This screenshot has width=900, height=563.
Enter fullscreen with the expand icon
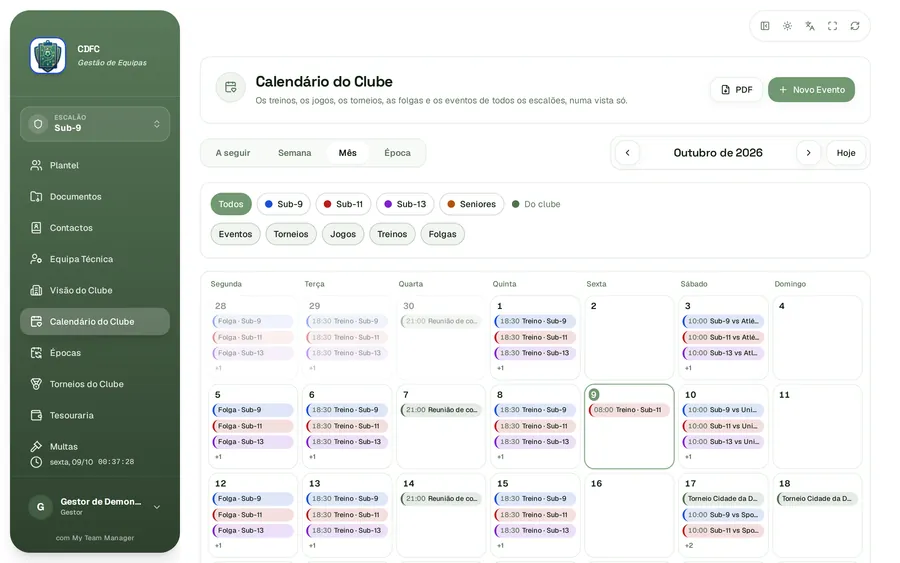pos(832,26)
